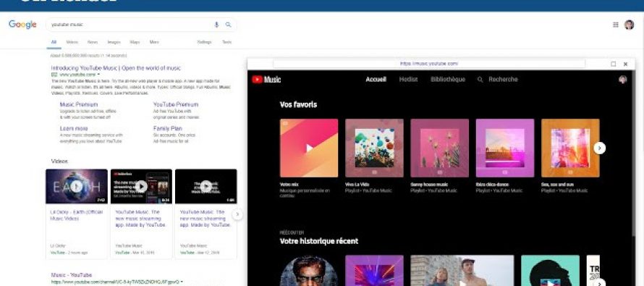Expand the www.youtube.com result dropdown arrow
644x286 pixels.
pos(98,75)
